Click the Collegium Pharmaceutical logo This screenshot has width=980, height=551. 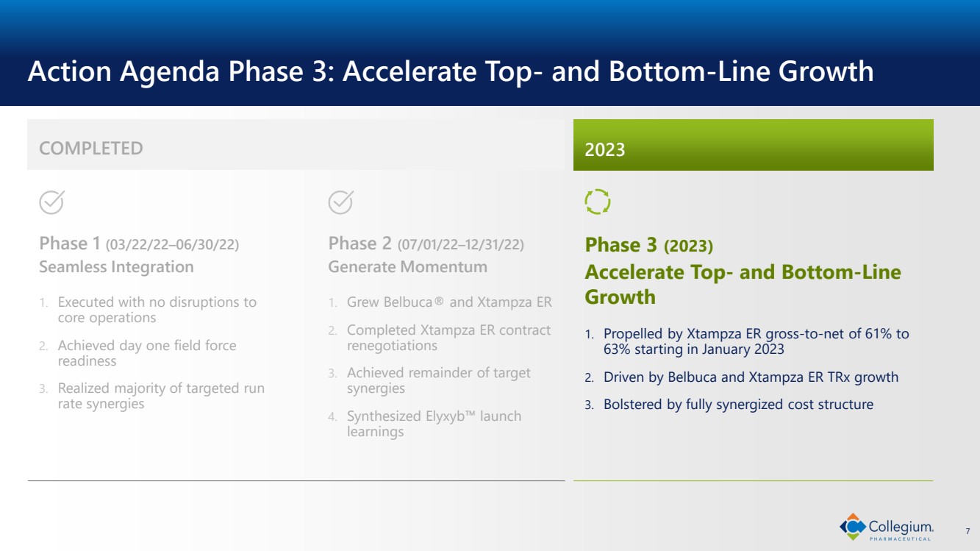[887, 527]
